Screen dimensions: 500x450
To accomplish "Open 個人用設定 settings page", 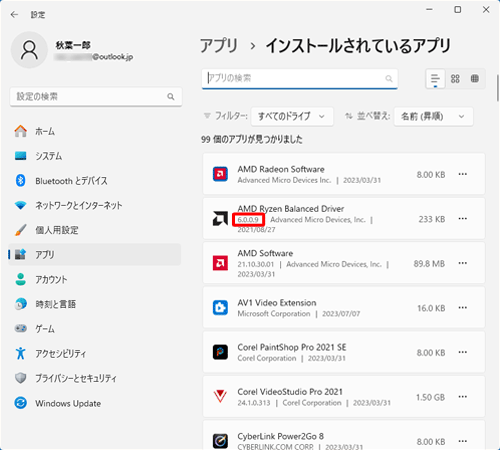I will pos(95,230).
